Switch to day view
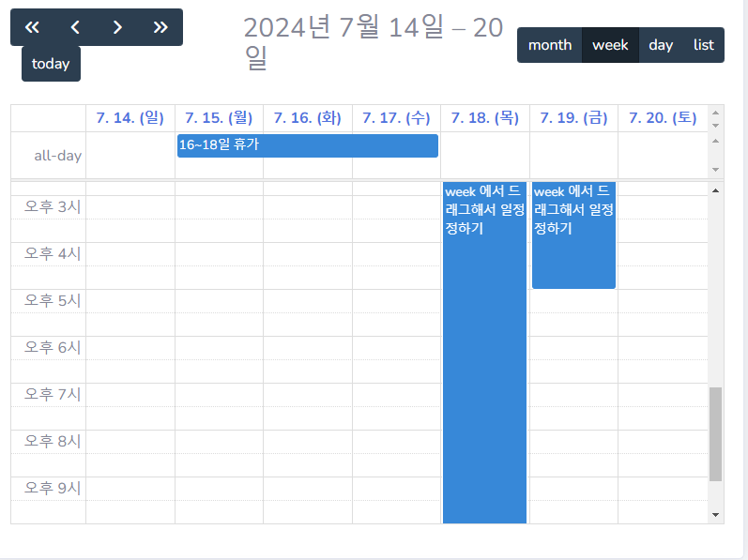748x560 pixels. click(x=661, y=45)
